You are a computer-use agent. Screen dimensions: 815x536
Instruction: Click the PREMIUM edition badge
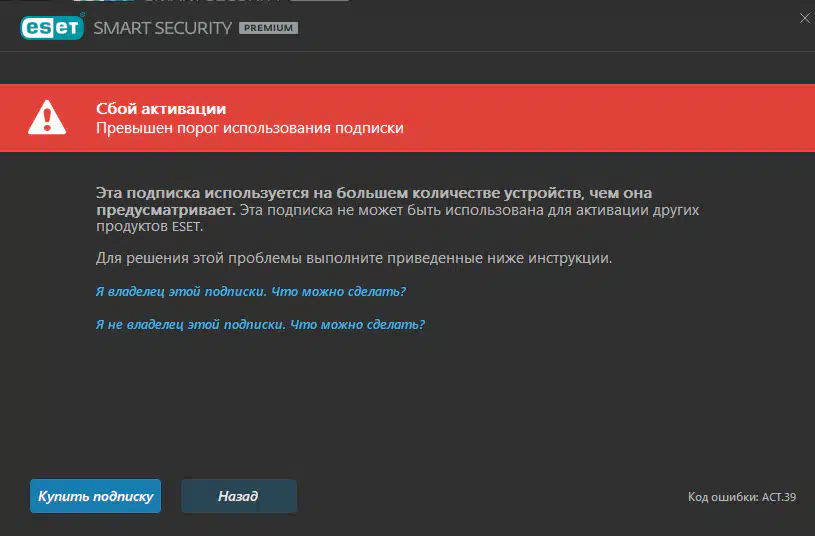pyautogui.click(x=268, y=28)
